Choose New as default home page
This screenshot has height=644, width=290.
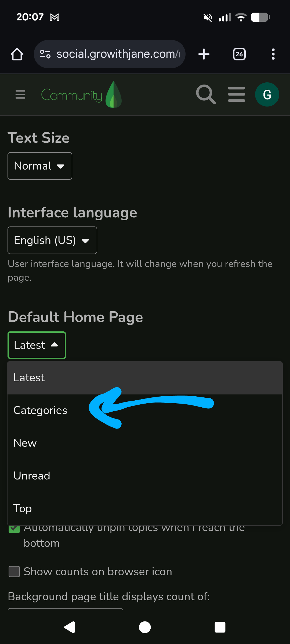pyautogui.click(x=25, y=443)
